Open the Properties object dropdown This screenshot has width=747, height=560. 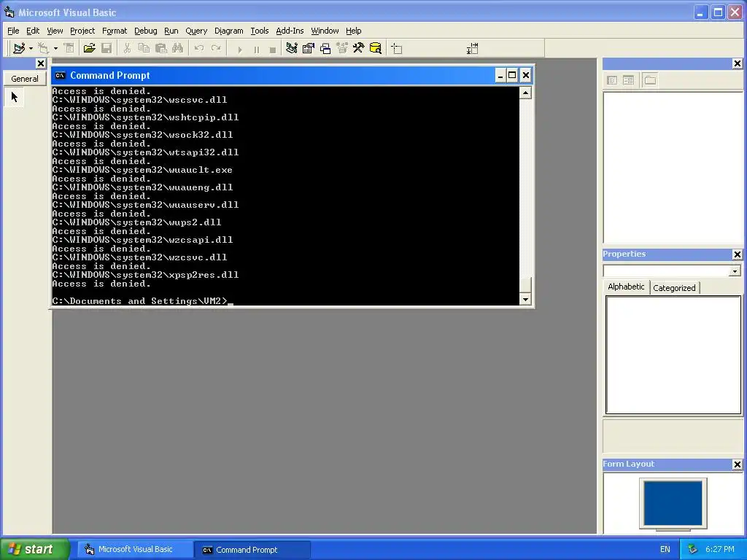pyautogui.click(x=735, y=271)
